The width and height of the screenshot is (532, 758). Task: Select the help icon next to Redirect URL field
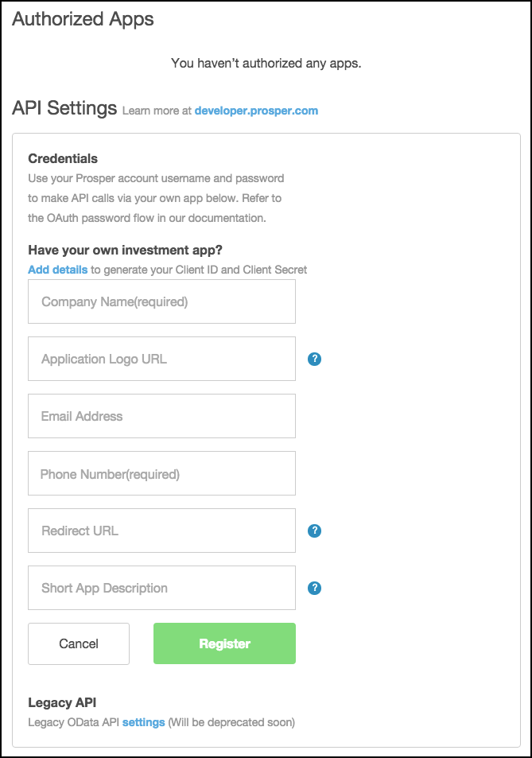314,531
